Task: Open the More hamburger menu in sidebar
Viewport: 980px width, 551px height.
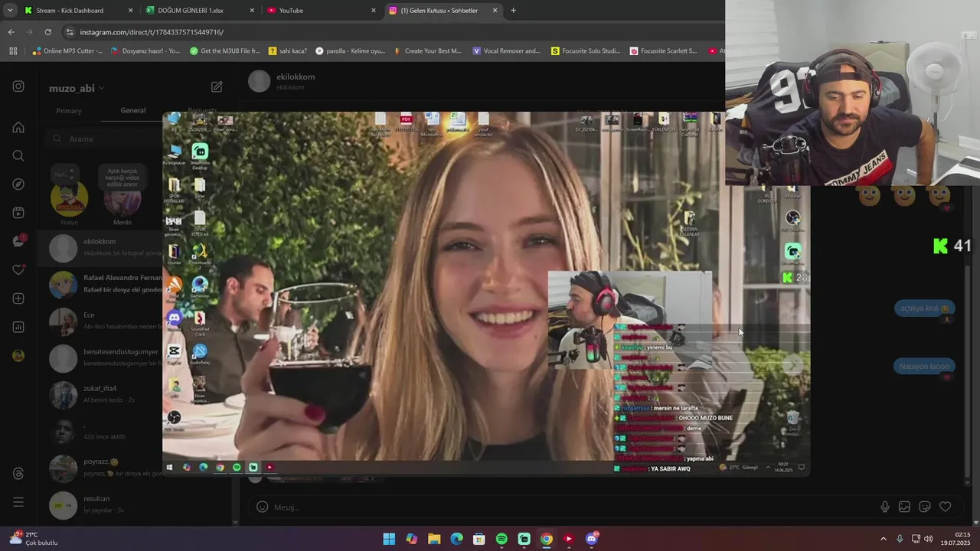Action: pyautogui.click(x=18, y=502)
